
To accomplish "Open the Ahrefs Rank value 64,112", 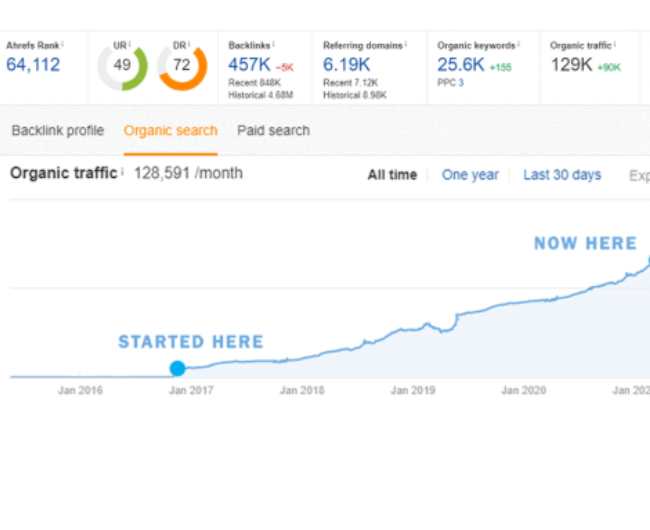I will click(33, 65).
